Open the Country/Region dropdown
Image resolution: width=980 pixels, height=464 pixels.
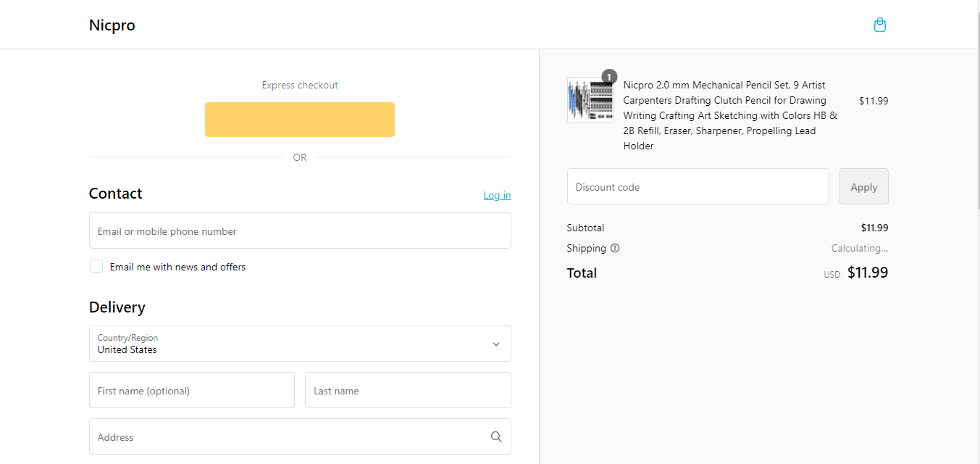tap(300, 344)
